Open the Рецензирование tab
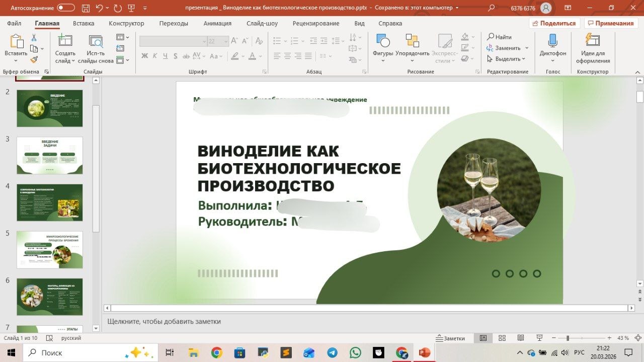Viewport: 644px width, 362px height. [x=316, y=23]
